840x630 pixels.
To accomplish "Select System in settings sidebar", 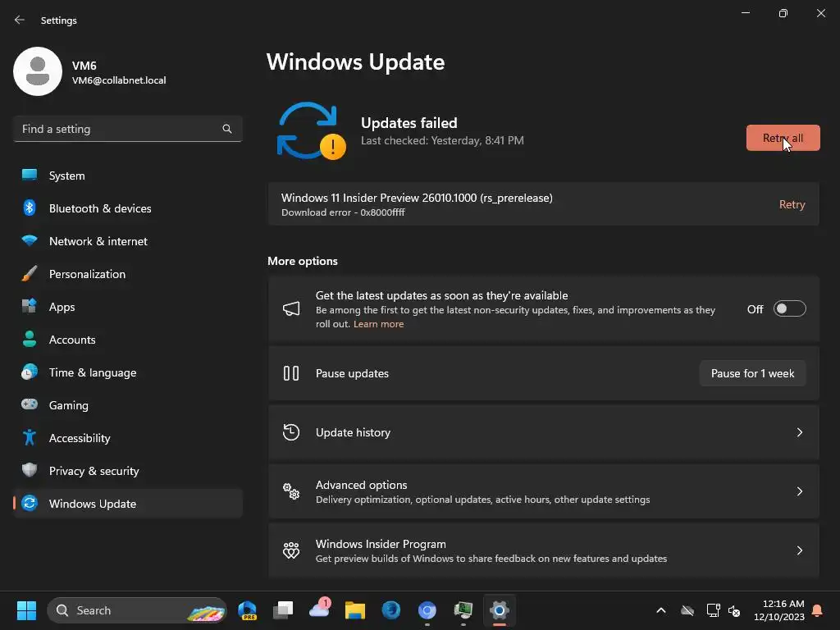I will (x=127, y=176).
